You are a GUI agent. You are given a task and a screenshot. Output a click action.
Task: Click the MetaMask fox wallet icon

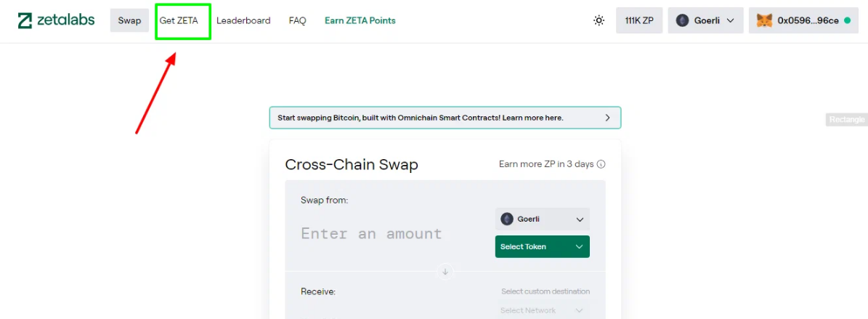(764, 20)
